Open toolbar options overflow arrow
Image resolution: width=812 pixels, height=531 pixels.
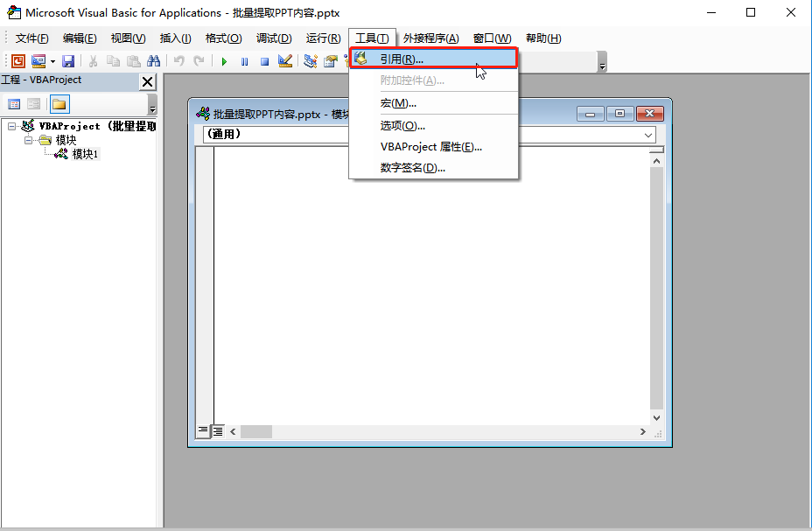(x=602, y=61)
